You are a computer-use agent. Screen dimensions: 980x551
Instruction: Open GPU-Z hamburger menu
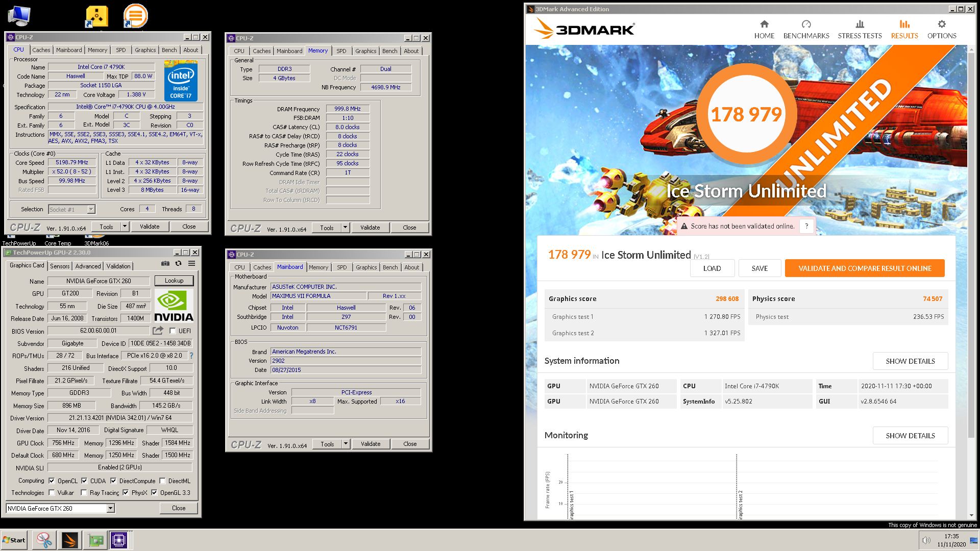point(191,264)
